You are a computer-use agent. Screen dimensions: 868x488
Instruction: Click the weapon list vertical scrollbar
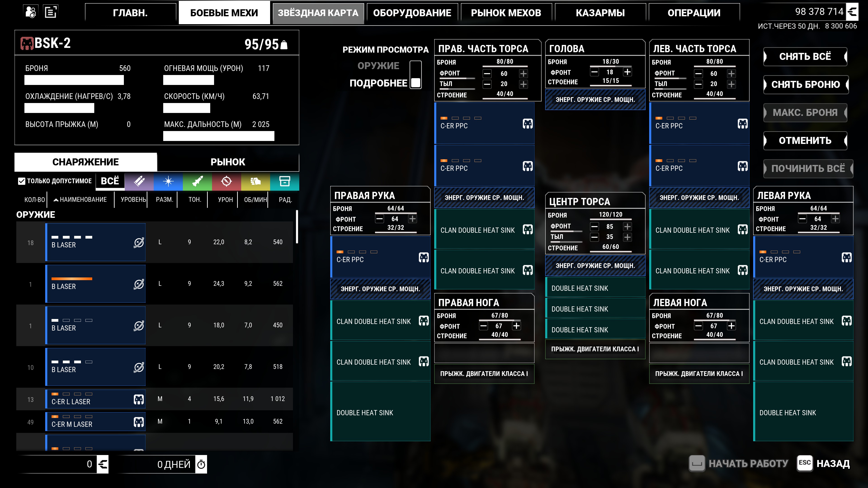pos(297,227)
